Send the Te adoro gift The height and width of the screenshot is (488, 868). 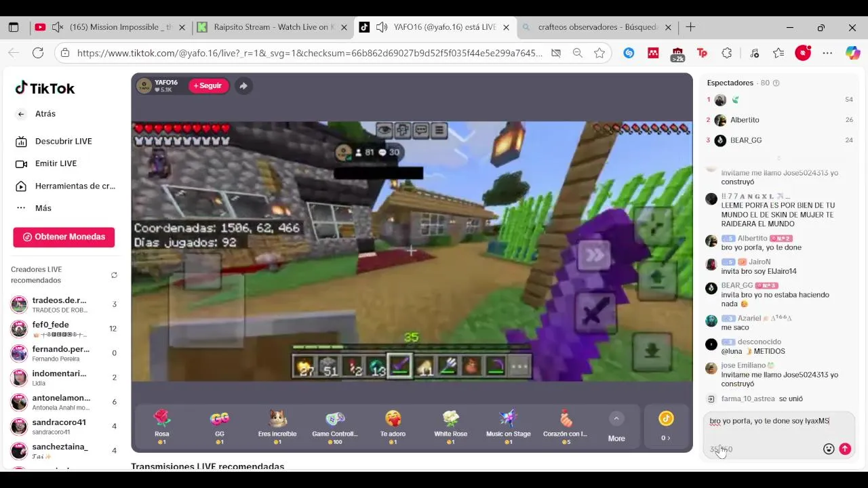393,428
